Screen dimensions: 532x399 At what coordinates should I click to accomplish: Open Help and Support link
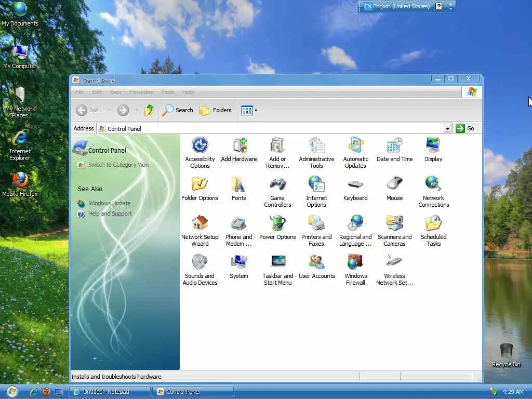point(110,214)
